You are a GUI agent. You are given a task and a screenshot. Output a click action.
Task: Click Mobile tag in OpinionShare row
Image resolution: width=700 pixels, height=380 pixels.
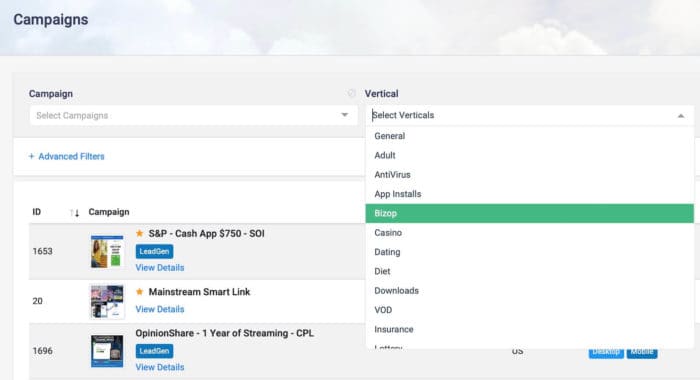(x=642, y=352)
